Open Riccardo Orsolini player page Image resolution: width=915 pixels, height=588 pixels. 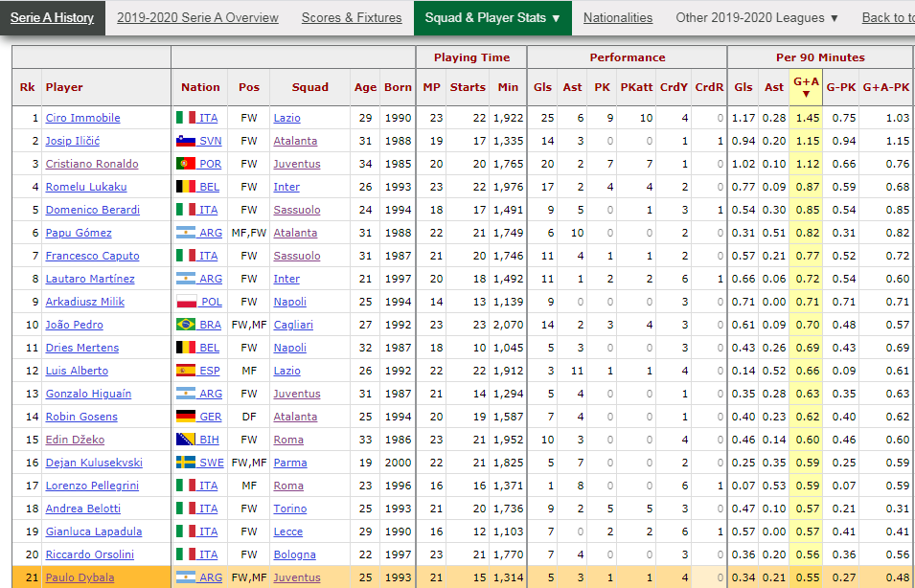tap(90, 554)
